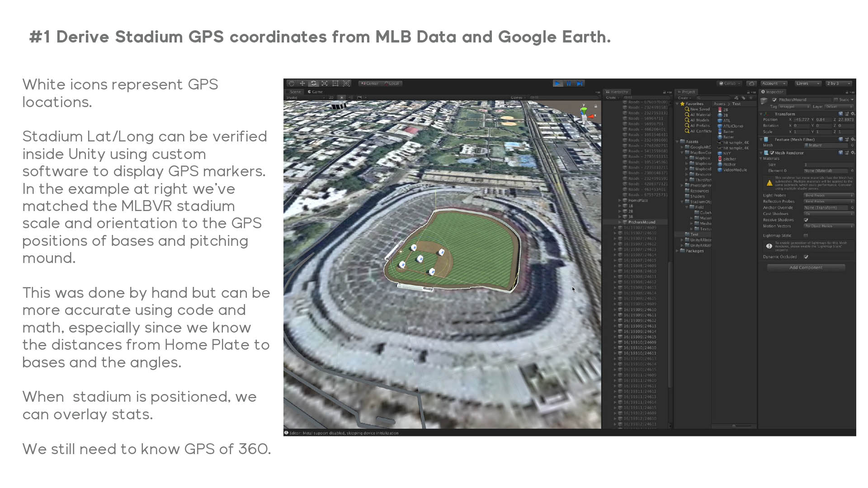This screenshot has width=868, height=488.
Task: Switch to the Project tab
Action: 687,92
